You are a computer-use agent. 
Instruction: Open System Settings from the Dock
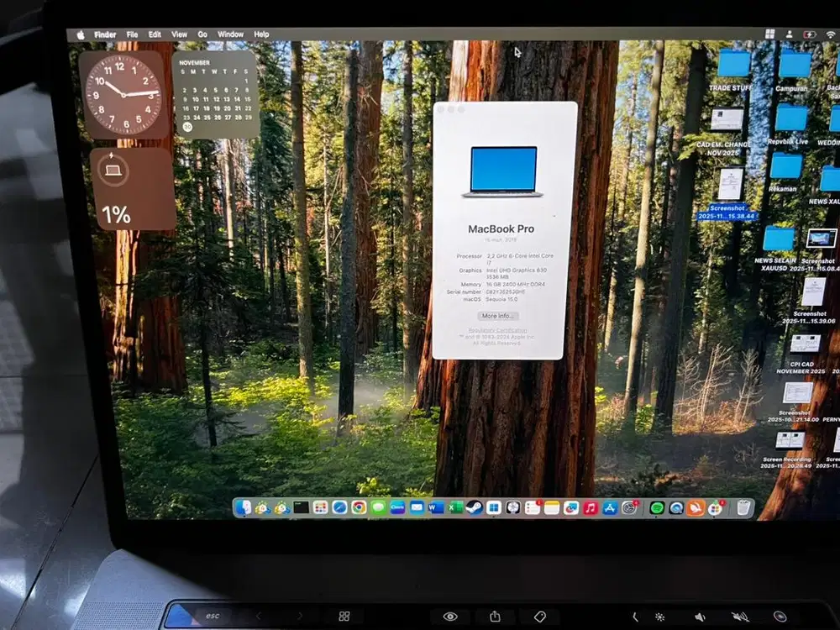tap(629, 508)
